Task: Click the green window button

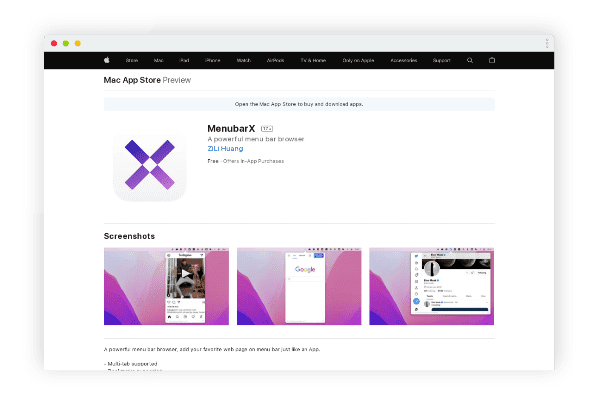Action: tap(66, 43)
